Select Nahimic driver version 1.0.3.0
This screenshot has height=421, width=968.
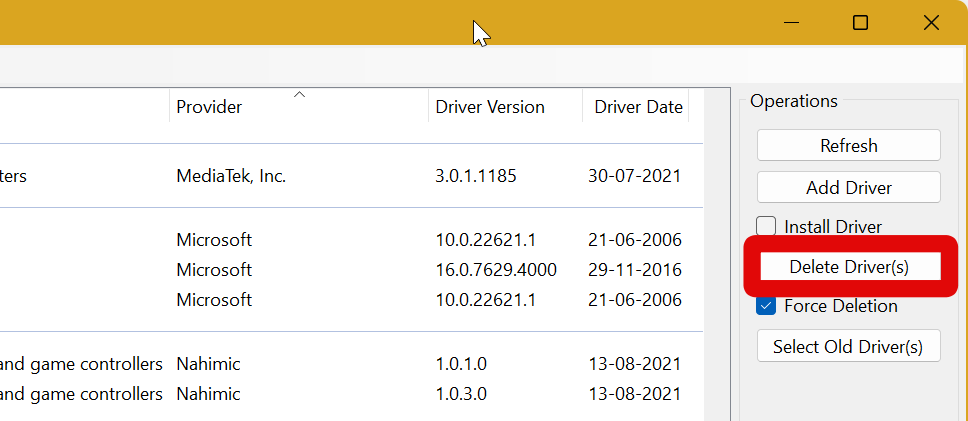click(461, 394)
